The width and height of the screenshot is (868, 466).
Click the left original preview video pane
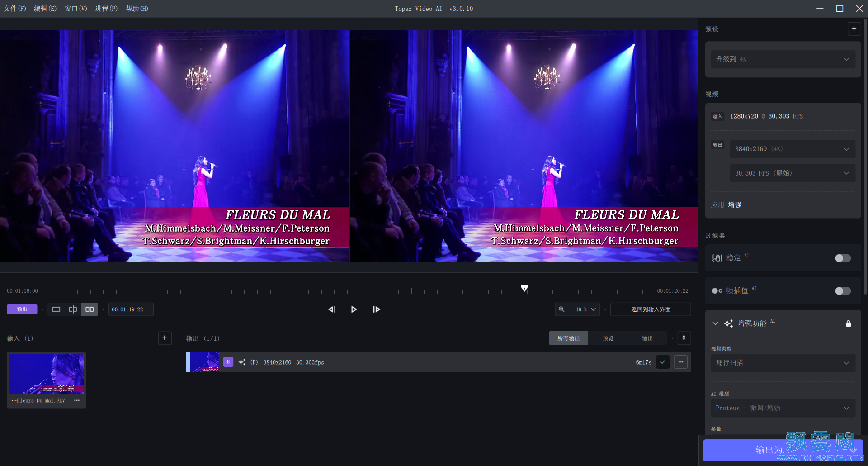(x=175, y=146)
